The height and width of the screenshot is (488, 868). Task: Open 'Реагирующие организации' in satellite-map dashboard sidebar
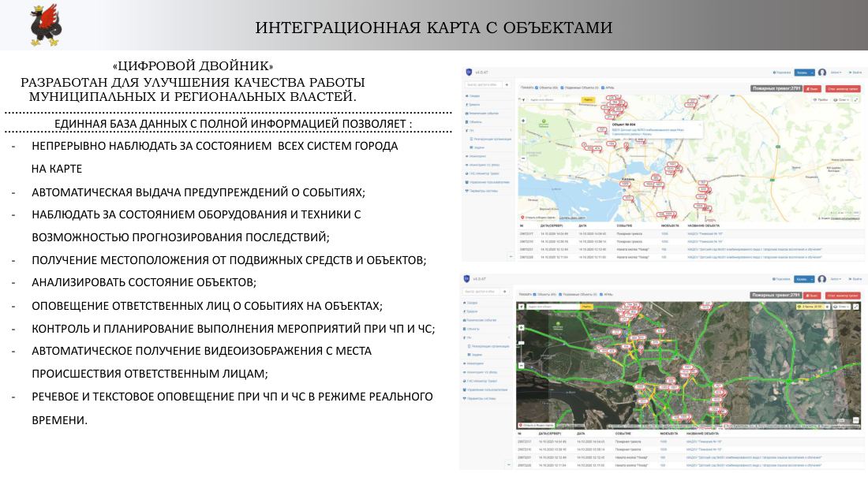pos(488,346)
